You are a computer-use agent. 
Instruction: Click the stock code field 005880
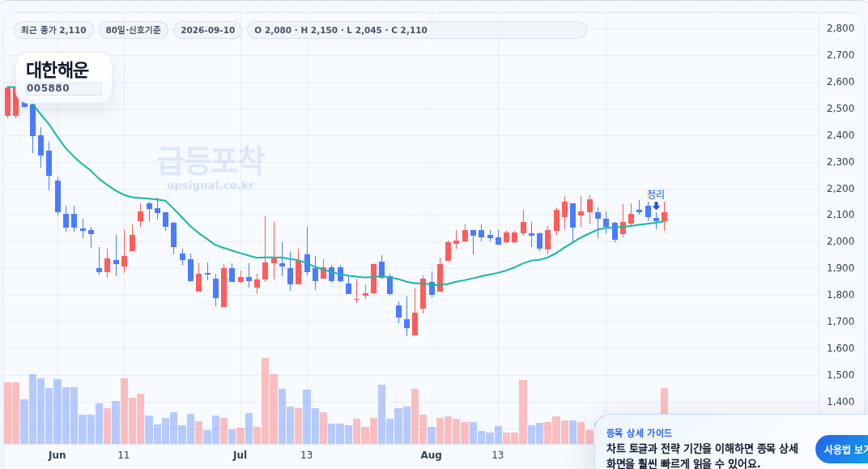pyautogui.click(x=64, y=88)
